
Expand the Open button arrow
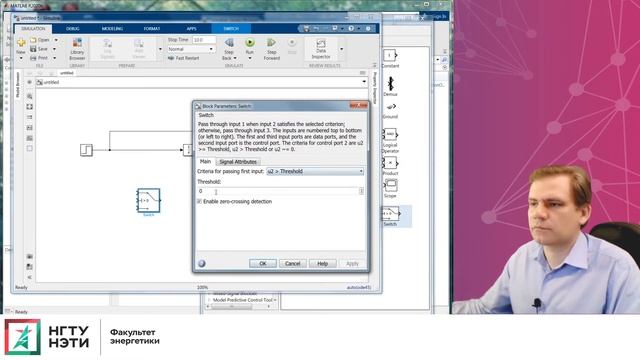[x=56, y=40]
